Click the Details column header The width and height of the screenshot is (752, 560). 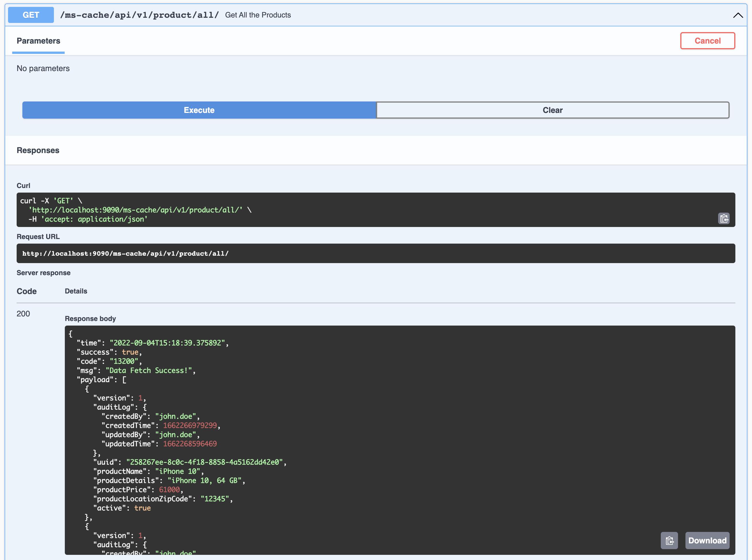pyautogui.click(x=76, y=291)
